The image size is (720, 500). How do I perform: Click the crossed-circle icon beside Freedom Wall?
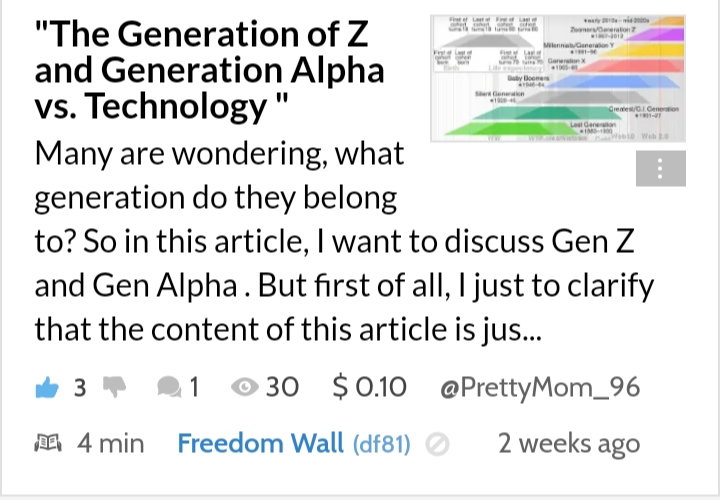(x=437, y=444)
